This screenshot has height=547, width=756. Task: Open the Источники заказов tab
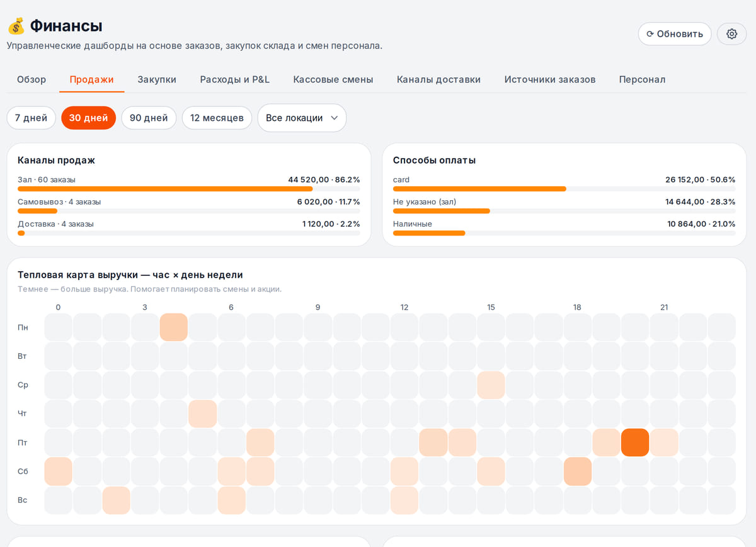(x=550, y=79)
